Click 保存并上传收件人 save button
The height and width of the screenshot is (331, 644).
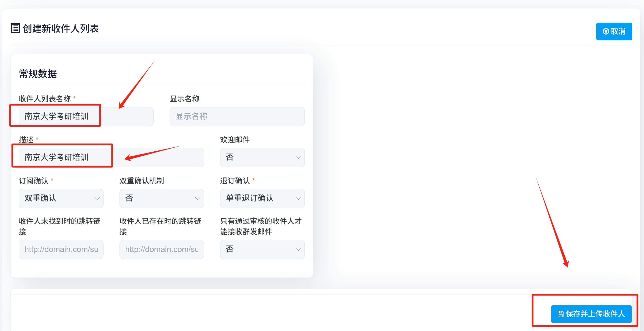[x=591, y=314]
